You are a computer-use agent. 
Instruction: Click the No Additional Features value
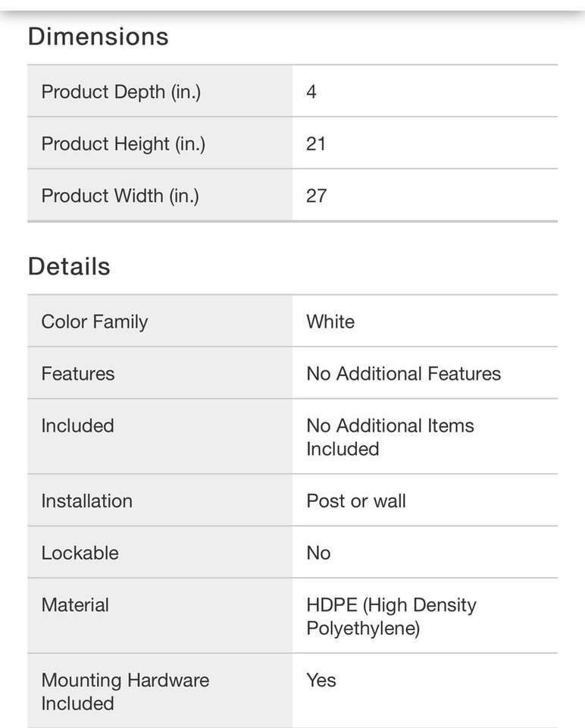403,374
